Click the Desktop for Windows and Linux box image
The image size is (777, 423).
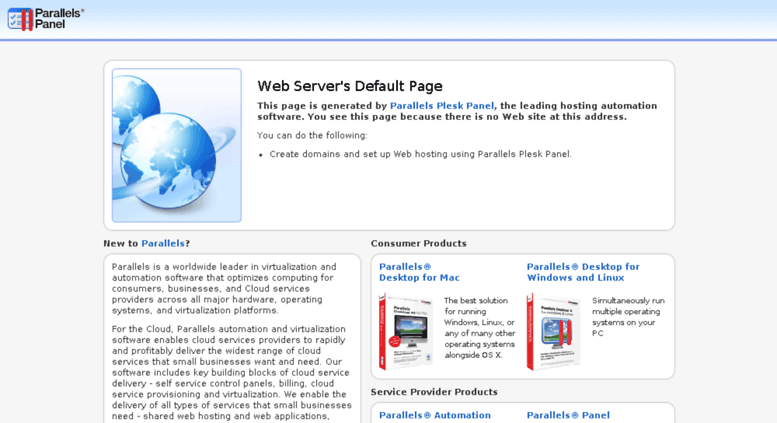(x=554, y=331)
